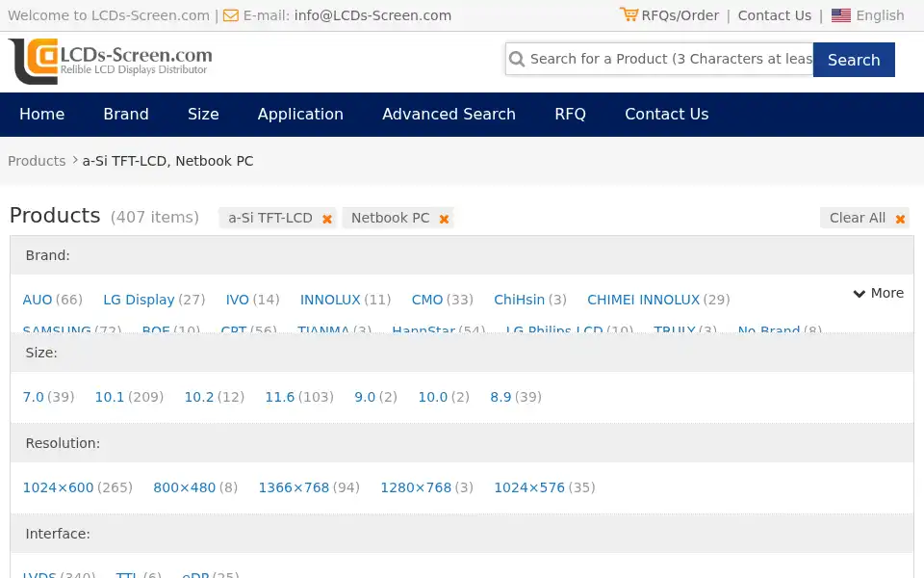Filter by IVO brand

[237, 300]
